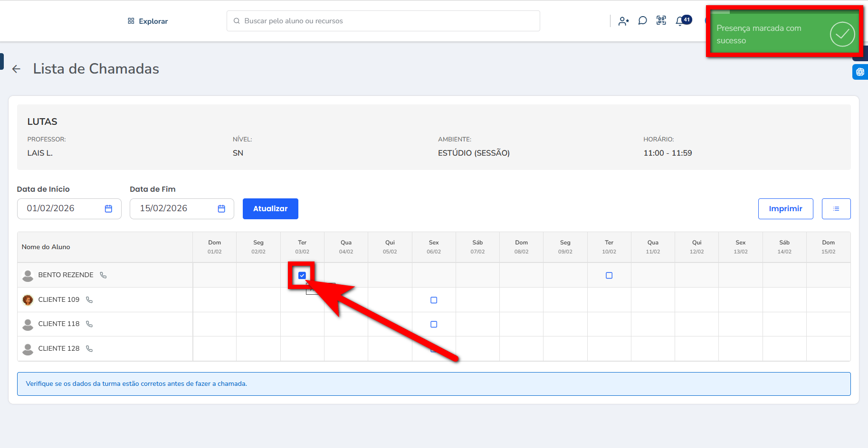Open the Data de Fim calendar picker
868x448 pixels.
221,209
